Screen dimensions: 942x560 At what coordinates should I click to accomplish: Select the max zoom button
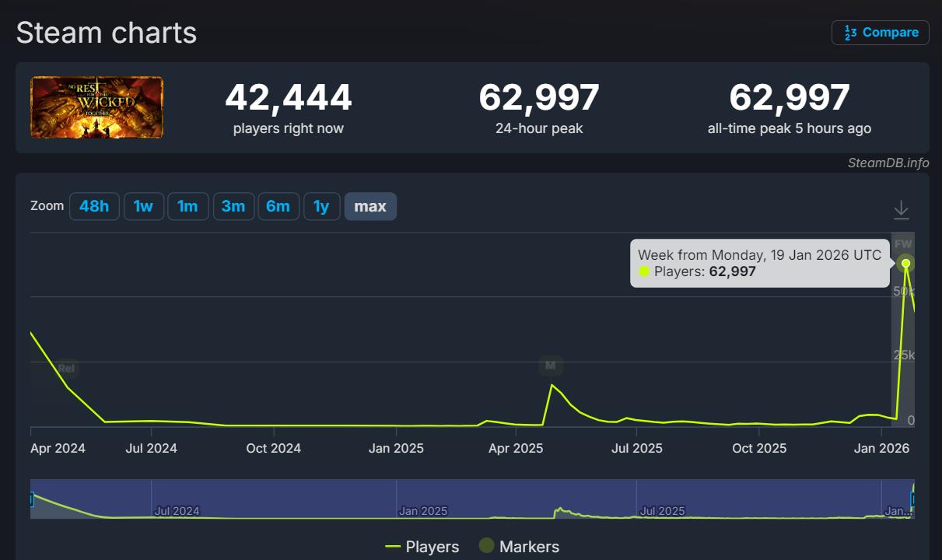(370, 206)
